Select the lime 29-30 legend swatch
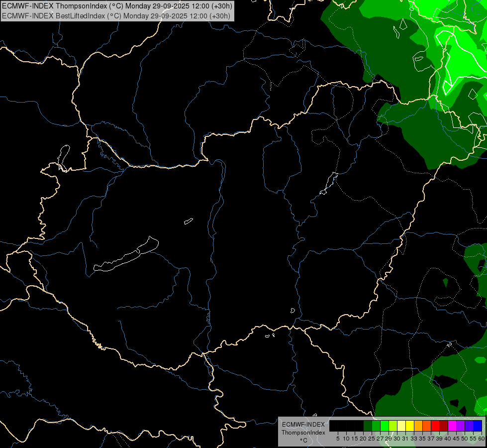The image size is (487, 448). pyautogui.click(x=393, y=426)
